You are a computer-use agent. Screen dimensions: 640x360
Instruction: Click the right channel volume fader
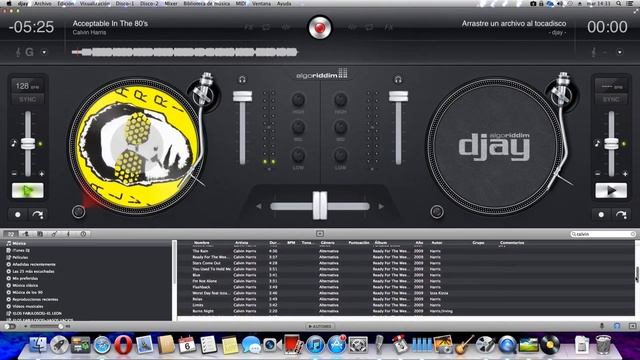[398, 96]
